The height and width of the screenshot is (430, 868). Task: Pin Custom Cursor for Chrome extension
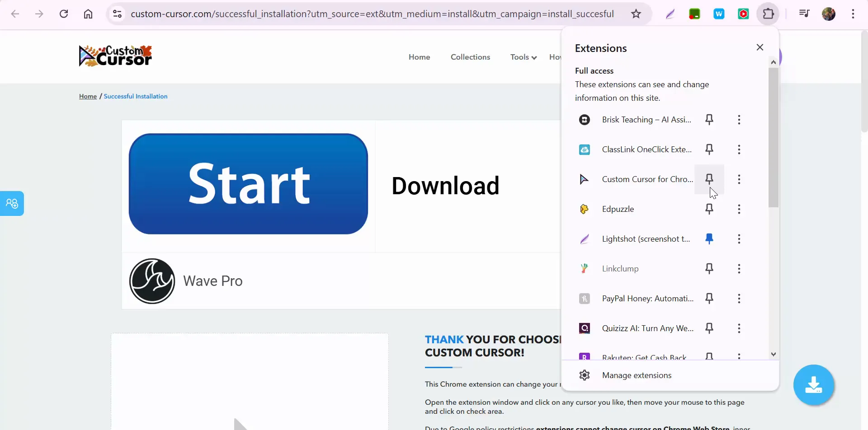click(x=709, y=179)
